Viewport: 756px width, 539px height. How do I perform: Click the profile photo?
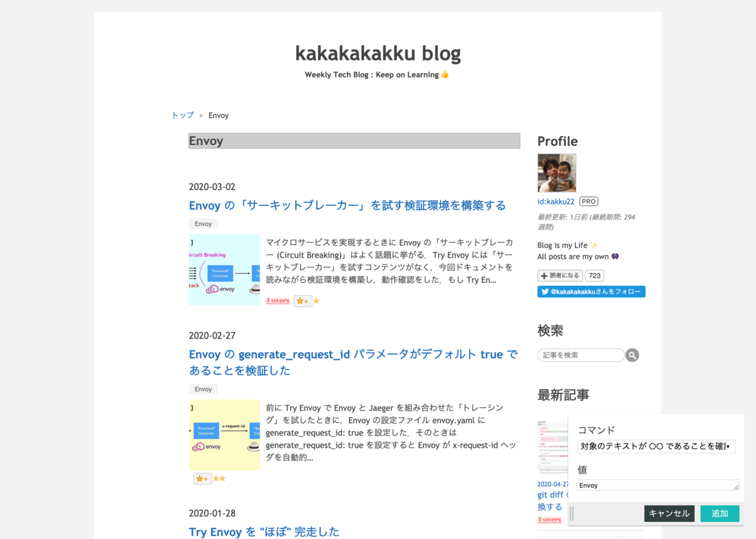pyautogui.click(x=557, y=173)
